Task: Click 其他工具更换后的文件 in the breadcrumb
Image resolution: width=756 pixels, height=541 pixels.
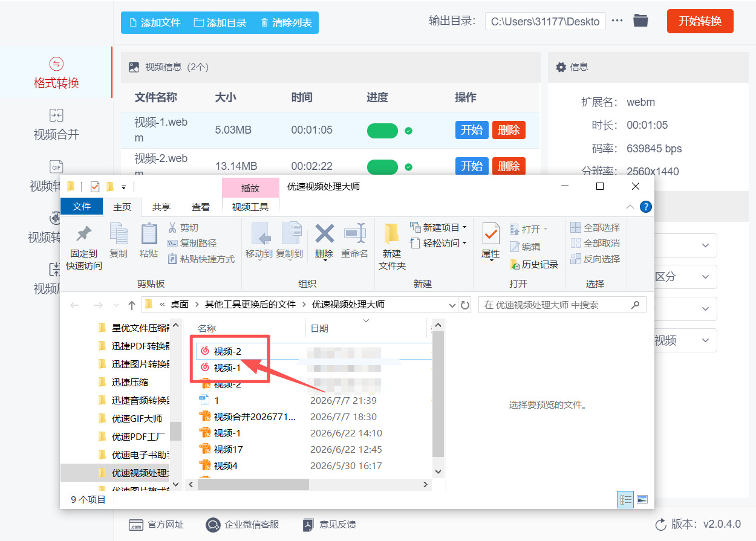Action: coord(250,305)
